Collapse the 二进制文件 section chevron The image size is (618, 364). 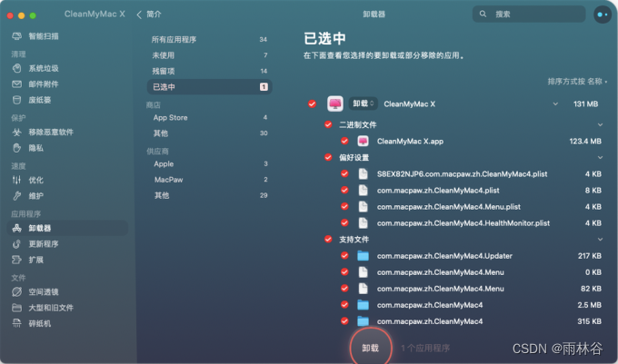pos(600,124)
